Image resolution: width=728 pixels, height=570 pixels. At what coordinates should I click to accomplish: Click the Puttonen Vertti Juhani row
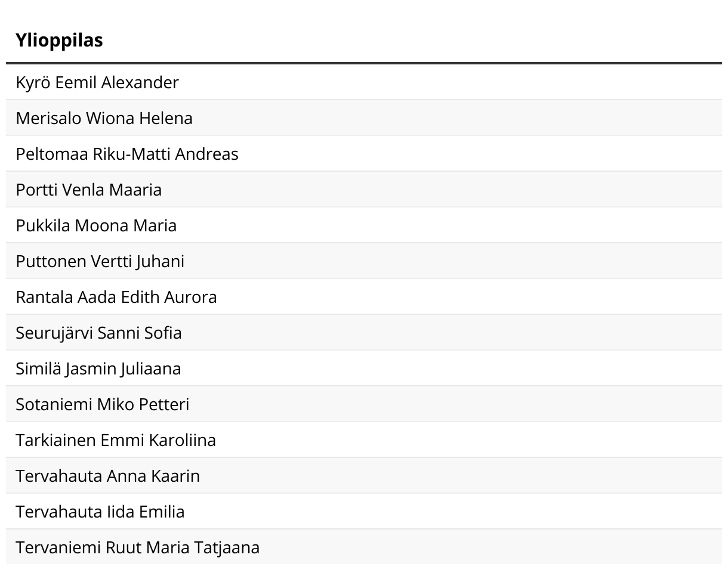(x=364, y=261)
